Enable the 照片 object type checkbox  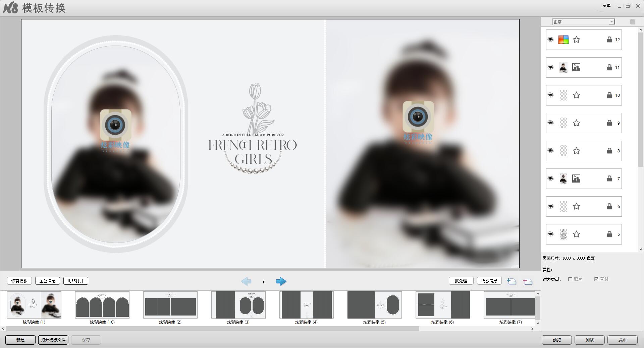[570, 279]
